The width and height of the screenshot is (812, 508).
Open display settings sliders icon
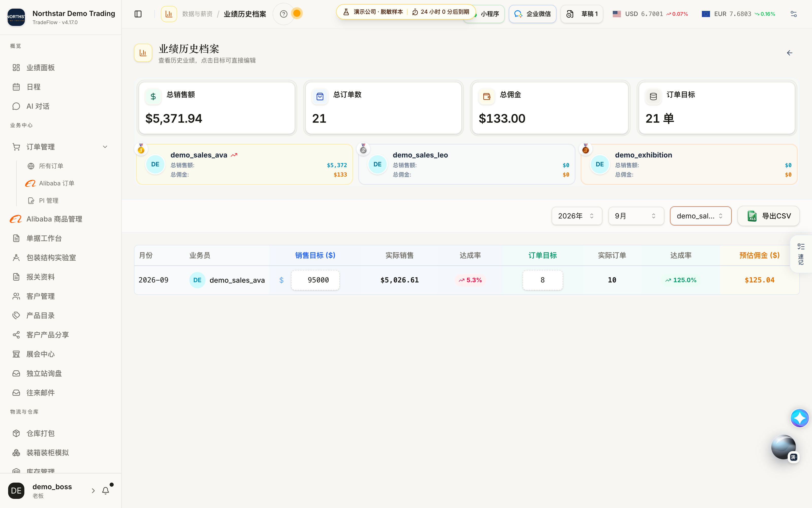pyautogui.click(x=793, y=14)
